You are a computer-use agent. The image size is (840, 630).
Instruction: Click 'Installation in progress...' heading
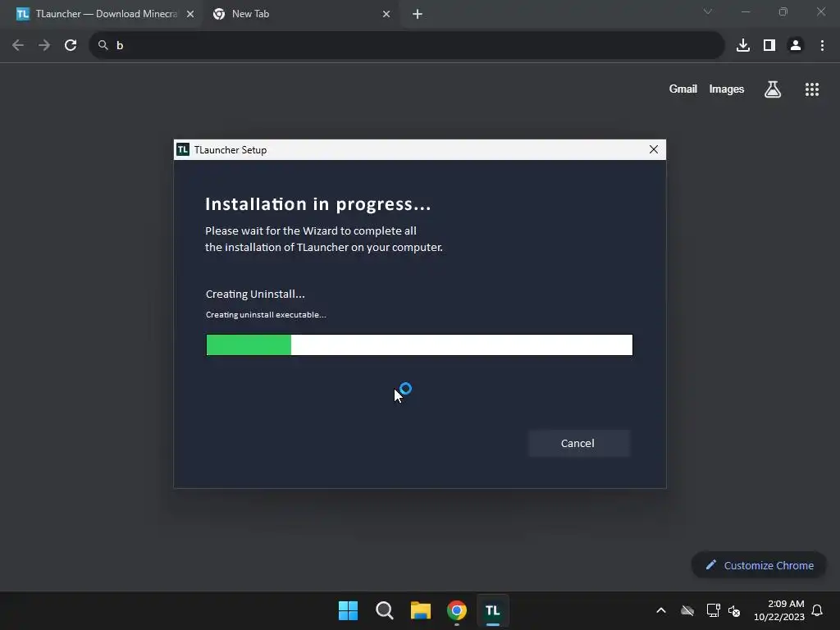click(x=318, y=204)
